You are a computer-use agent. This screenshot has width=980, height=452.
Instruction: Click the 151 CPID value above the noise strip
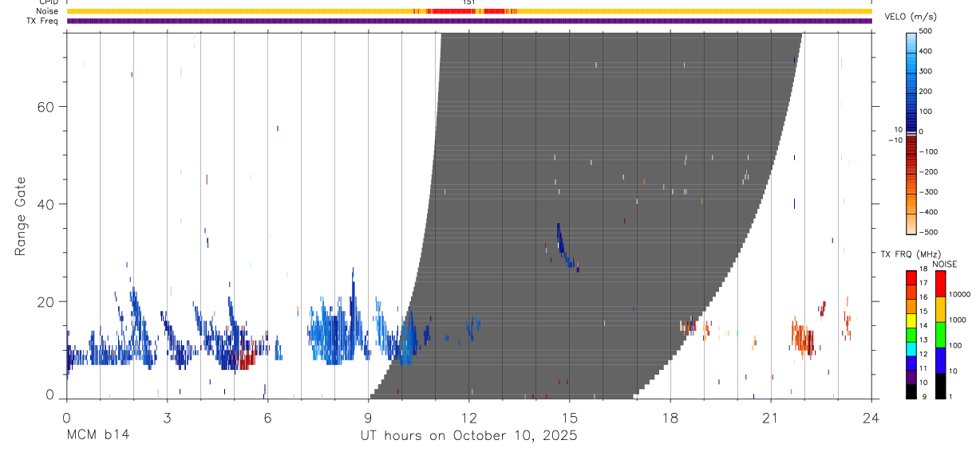tap(469, 2)
